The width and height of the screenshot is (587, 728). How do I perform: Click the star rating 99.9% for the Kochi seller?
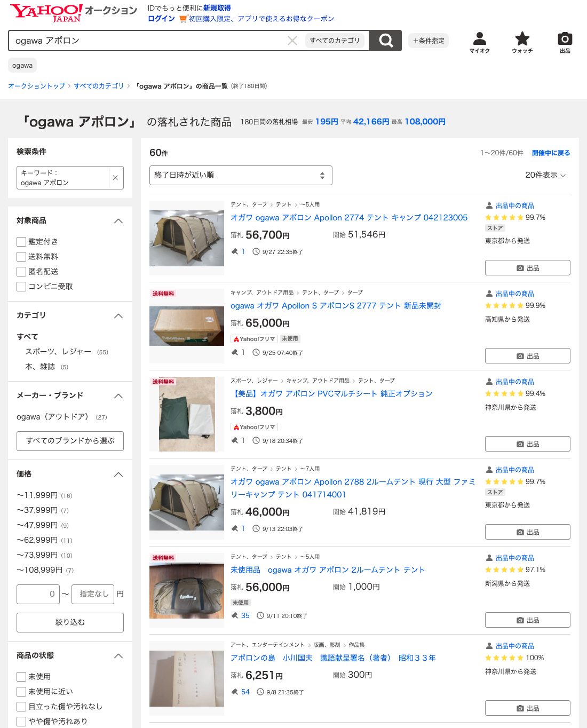(x=515, y=305)
